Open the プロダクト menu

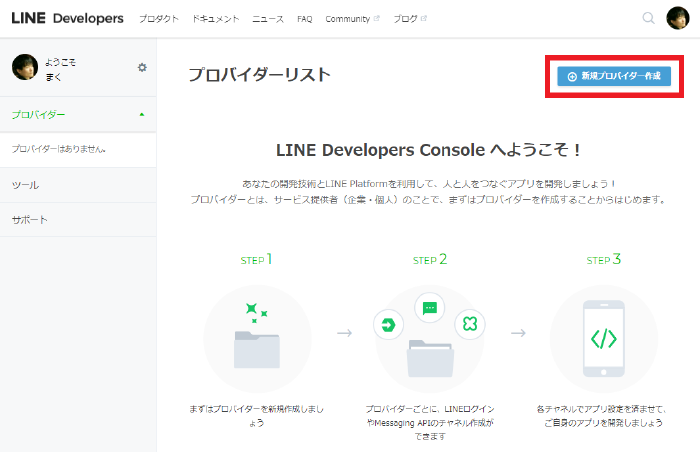(159, 19)
